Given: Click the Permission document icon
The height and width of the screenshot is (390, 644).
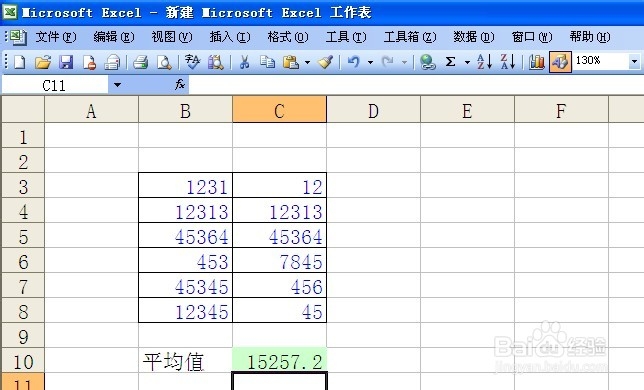Looking at the screenshot, I should point(89,62).
